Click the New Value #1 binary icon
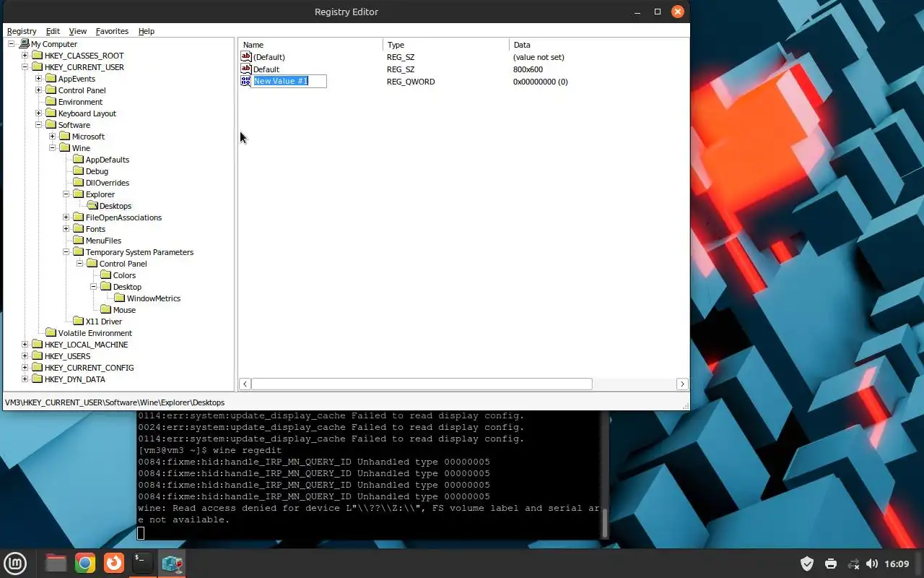The width and height of the screenshot is (924, 578). pyautogui.click(x=246, y=81)
